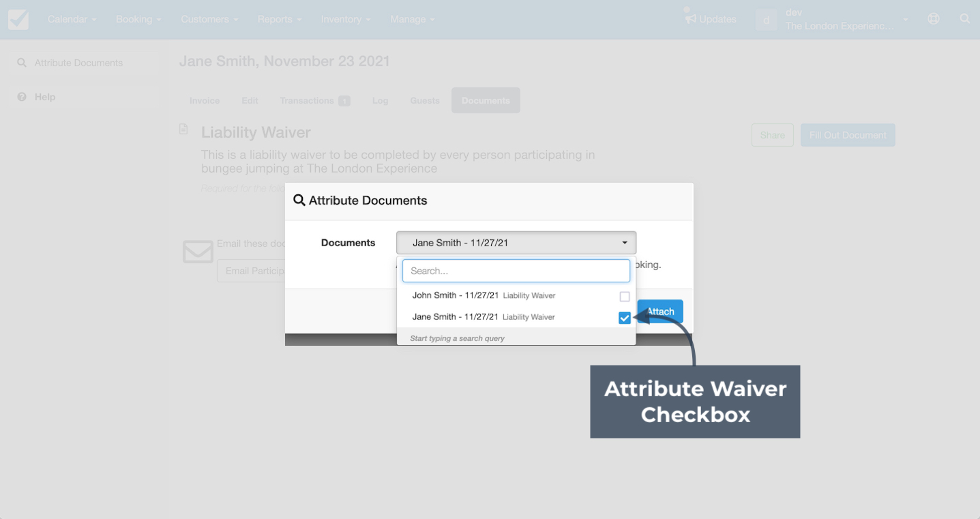Click the Transactions count badge
This screenshot has height=519, width=980.
pos(344,101)
